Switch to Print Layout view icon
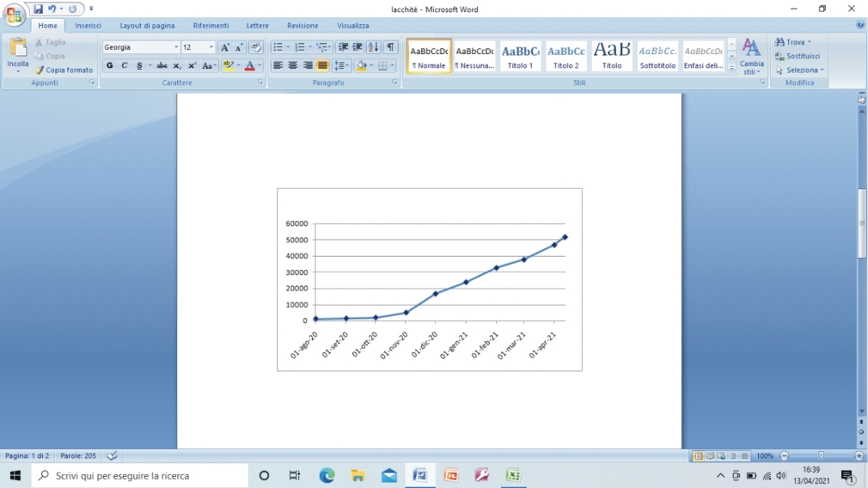The image size is (868, 488). tap(698, 456)
